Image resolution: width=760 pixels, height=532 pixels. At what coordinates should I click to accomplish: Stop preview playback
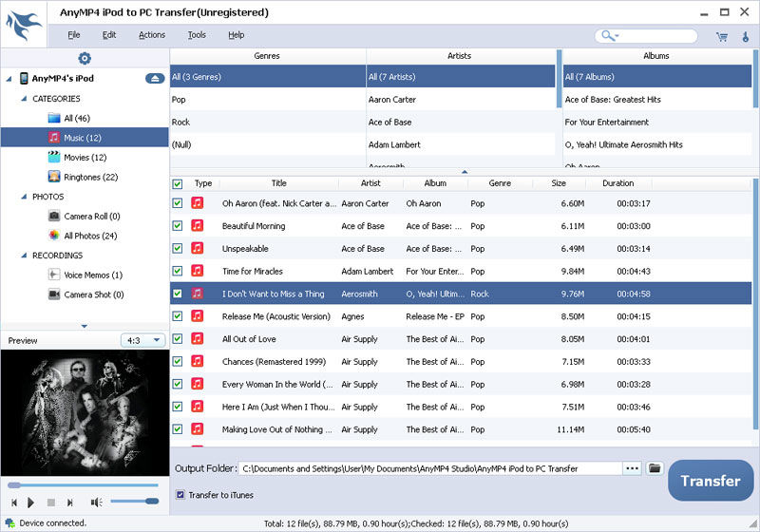click(51, 503)
